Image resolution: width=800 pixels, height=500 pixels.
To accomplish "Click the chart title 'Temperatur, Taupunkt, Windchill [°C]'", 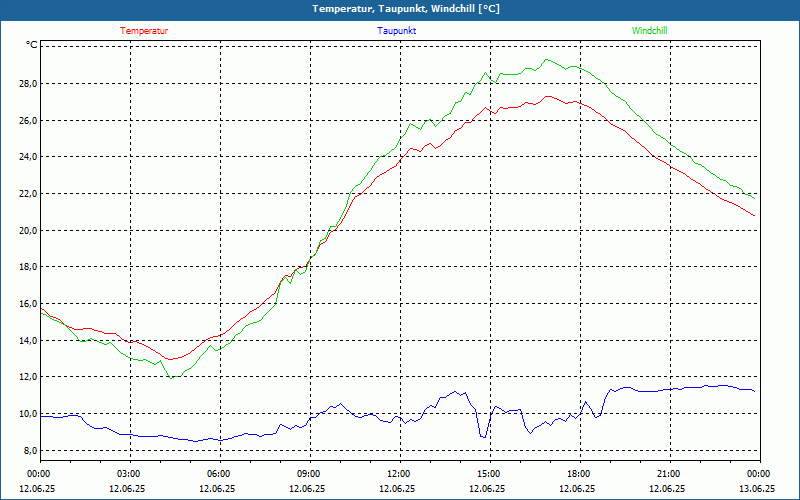I will [x=406, y=9].
